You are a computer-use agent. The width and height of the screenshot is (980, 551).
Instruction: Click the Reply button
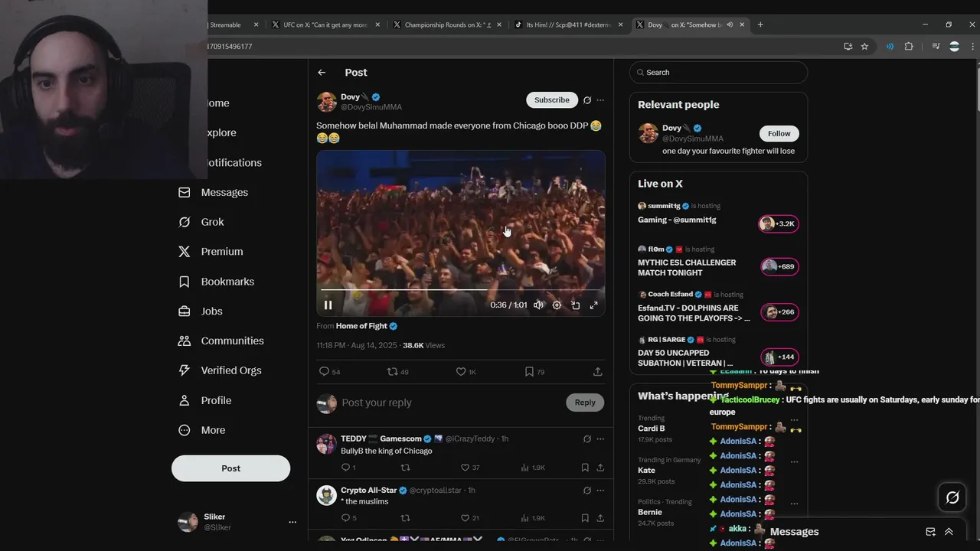[x=585, y=403]
